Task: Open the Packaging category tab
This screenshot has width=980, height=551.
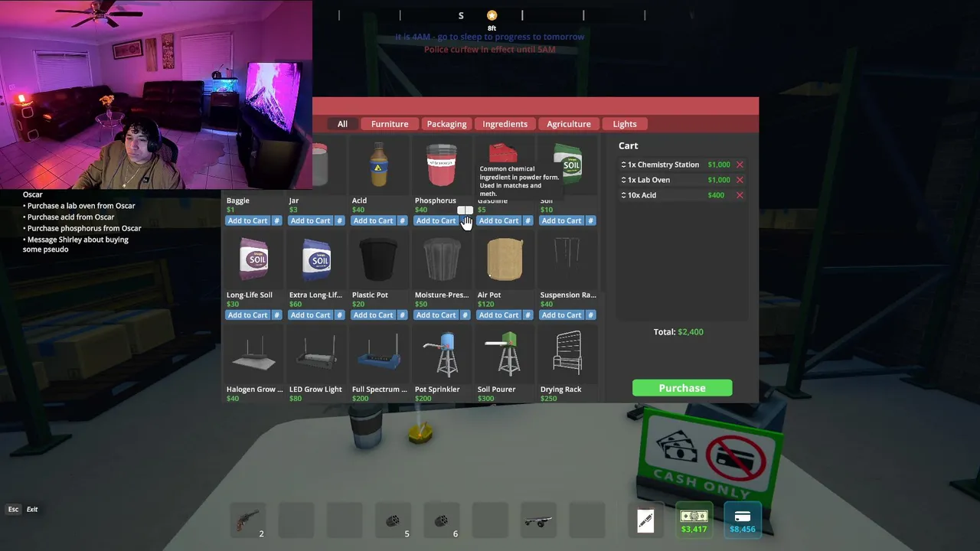Action: tap(446, 124)
